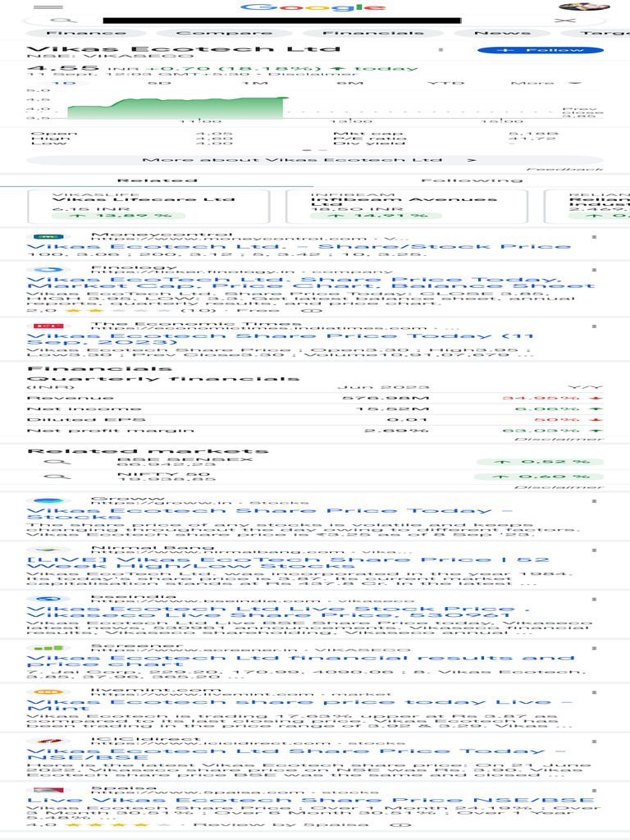Open three-dot menu for bseindia result
Screen dimensions: 630x840
[594, 600]
